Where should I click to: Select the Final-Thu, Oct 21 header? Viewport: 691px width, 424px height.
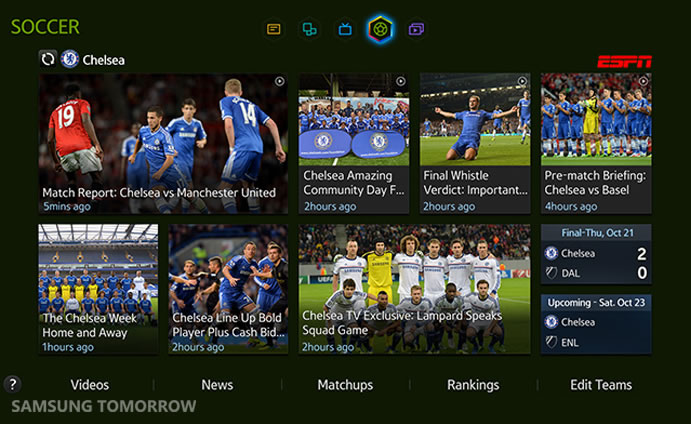597,233
